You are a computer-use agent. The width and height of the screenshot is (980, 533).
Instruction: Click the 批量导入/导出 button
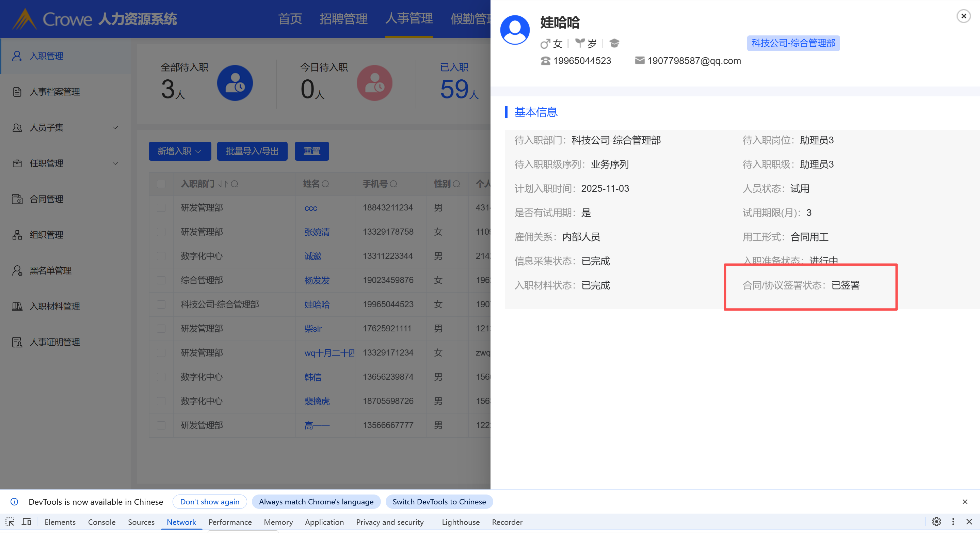(252, 151)
